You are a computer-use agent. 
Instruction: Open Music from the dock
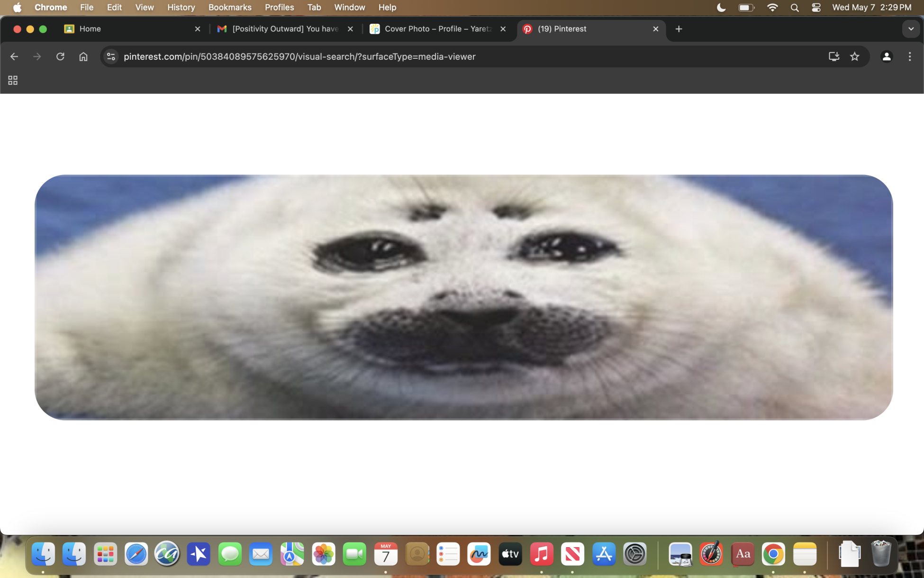click(542, 554)
